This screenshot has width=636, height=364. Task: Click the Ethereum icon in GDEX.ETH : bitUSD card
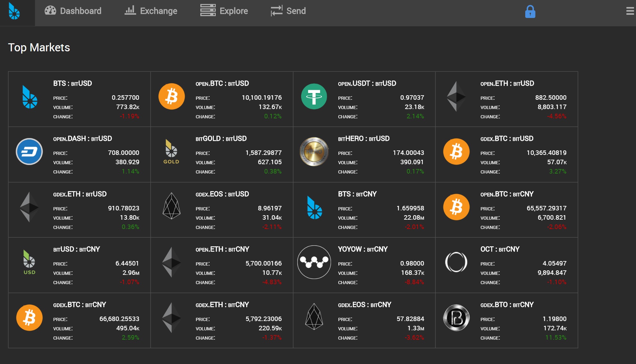click(x=29, y=207)
